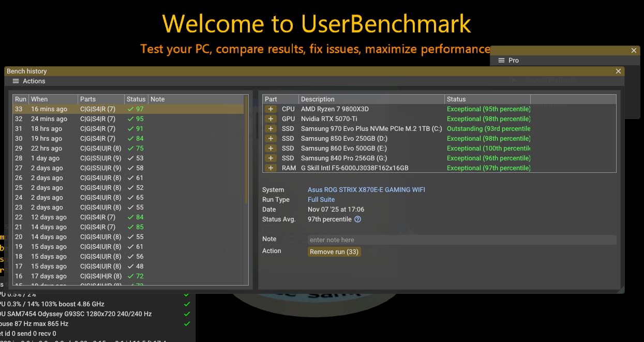Select run 29 from 22 hrs ago

tap(128, 148)
